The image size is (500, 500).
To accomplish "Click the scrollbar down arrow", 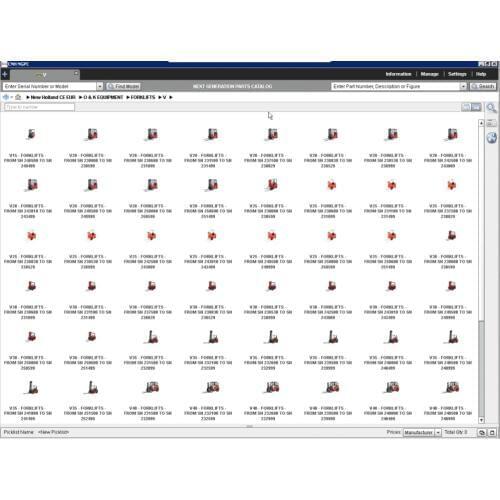I will (481, 420).
